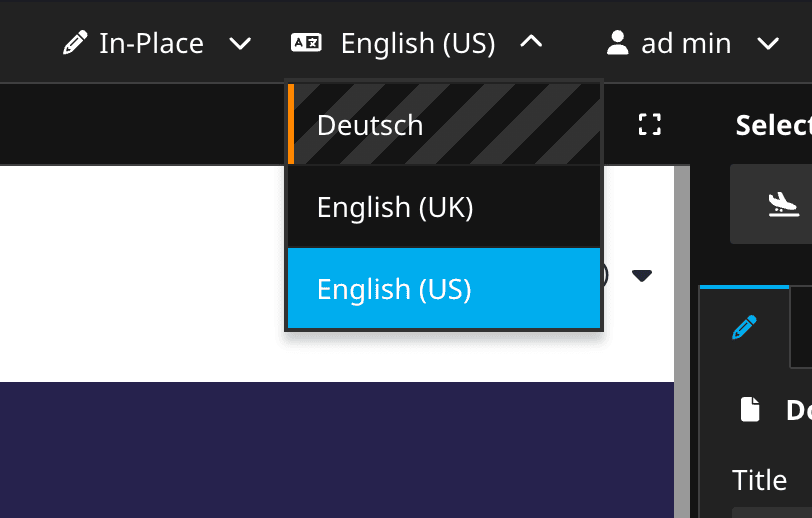Expand the In-Place edit mode chevron

coord(240,43)
